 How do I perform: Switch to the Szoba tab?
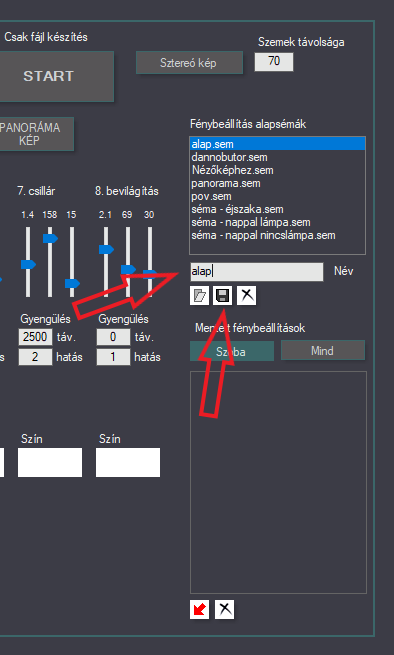232,351
